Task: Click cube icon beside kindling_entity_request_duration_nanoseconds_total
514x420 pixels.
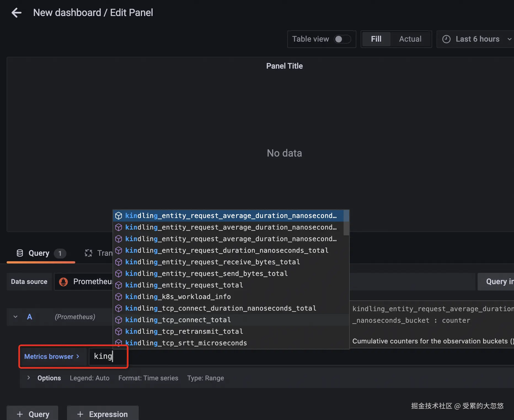Action: (x=119, y=250)
